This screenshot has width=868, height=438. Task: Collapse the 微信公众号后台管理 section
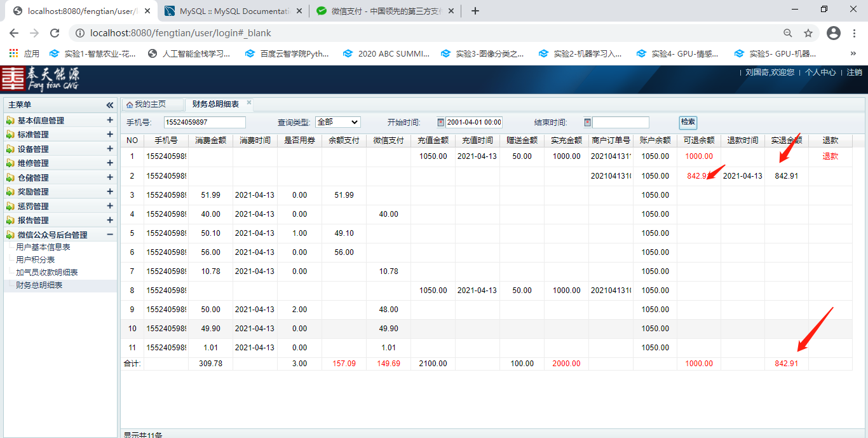110,235
